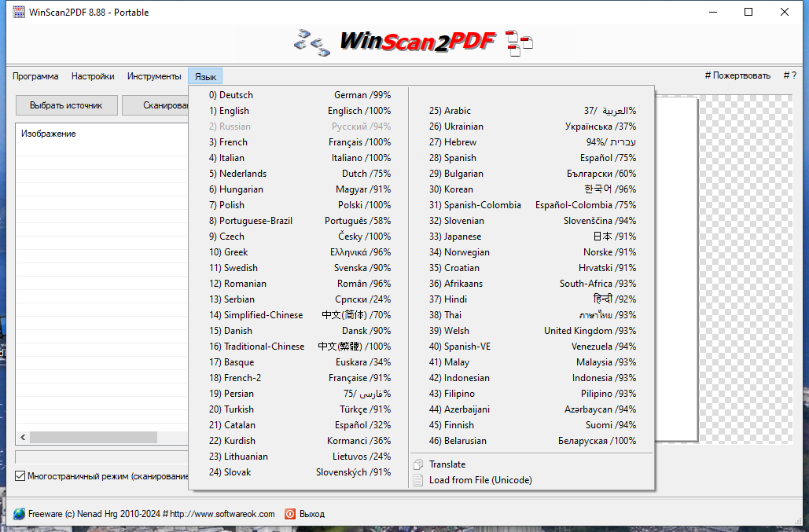Select the Translate menu entry

point(532,464)
